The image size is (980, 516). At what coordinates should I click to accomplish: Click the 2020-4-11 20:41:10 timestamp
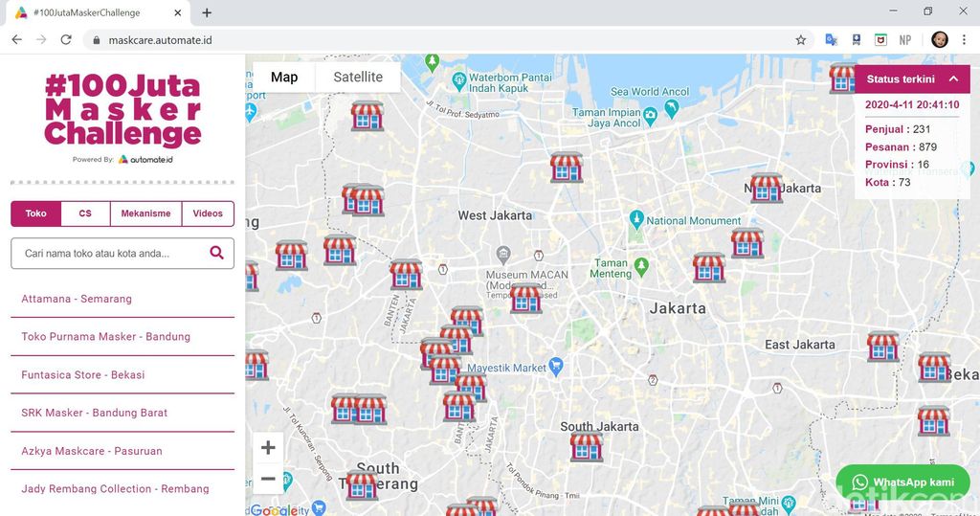point(912,105)
